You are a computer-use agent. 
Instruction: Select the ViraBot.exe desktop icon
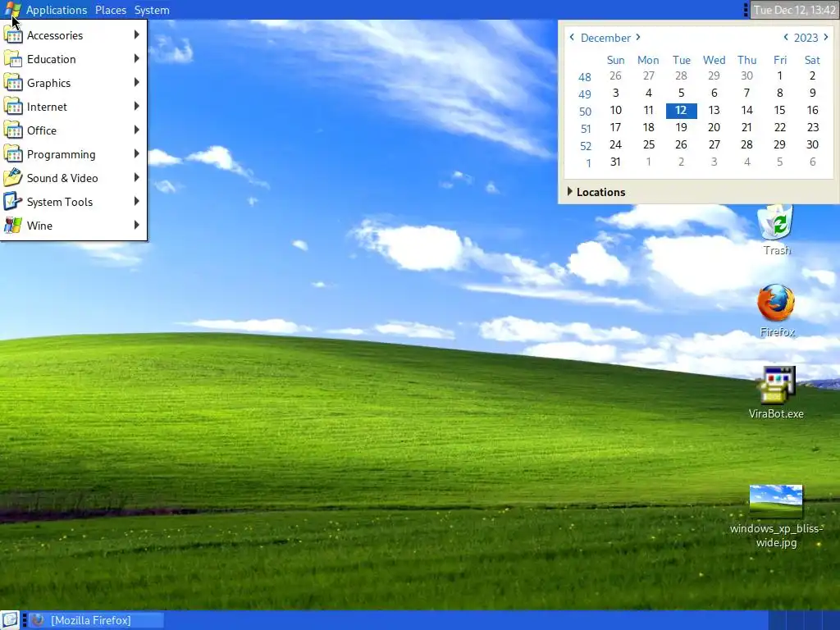(x=776, y=385)
